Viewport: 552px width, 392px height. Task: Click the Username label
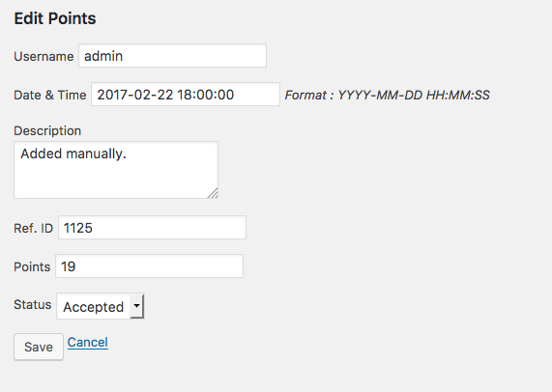coord(44,56)
